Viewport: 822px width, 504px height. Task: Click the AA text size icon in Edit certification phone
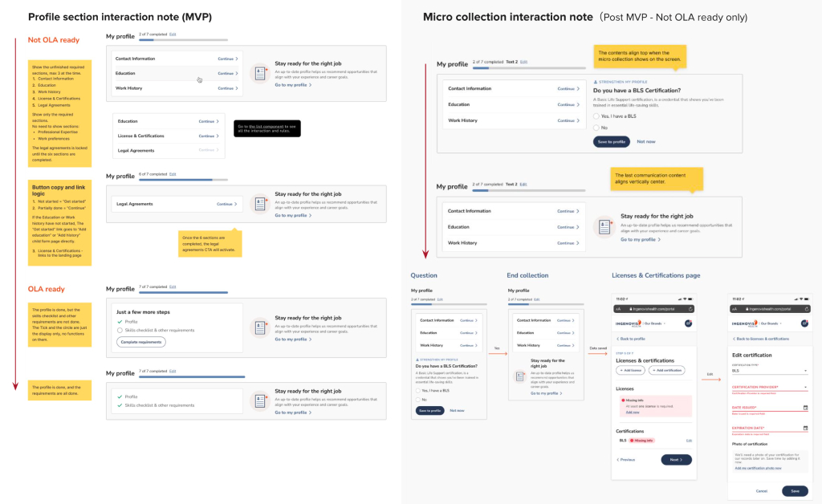point(735,309)
